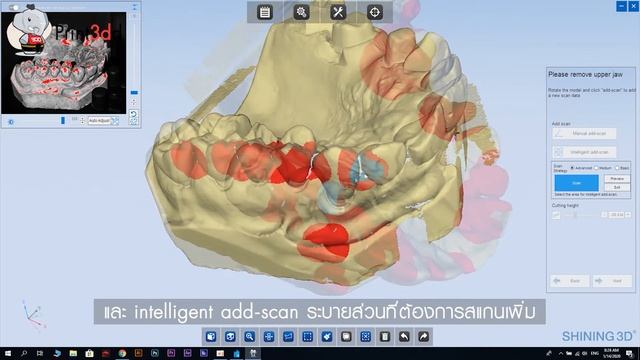Viewport: 640px width, 360px height.
Task: Toggle the switch at camera panel top-left
Action: pyautogui.click(x=13, y=7)
